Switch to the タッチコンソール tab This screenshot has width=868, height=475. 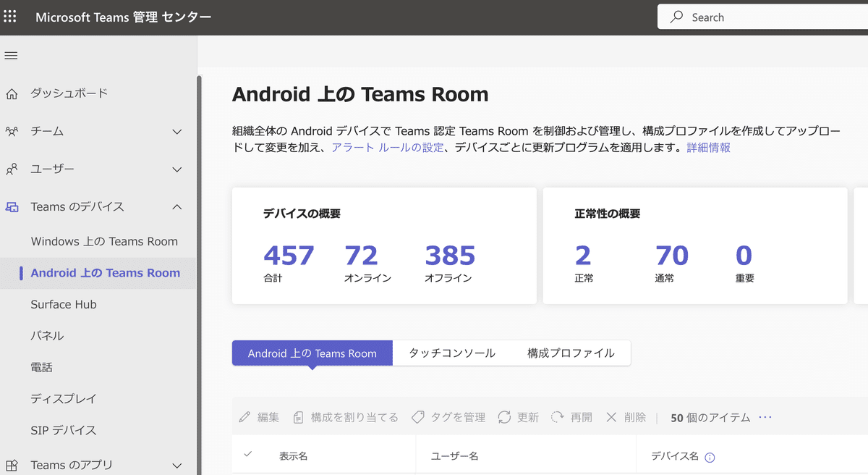[x=452, y=353]
